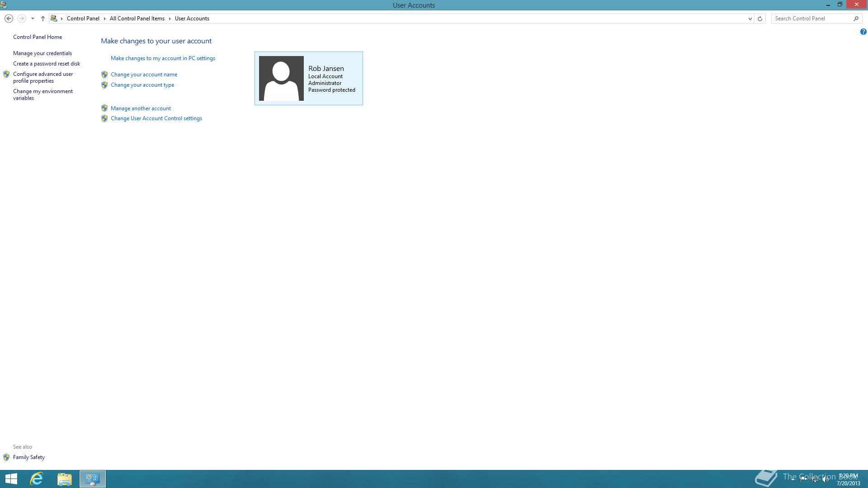
Task: Open Manage another account
Action: pyautogui.click(x=141, y=108)
